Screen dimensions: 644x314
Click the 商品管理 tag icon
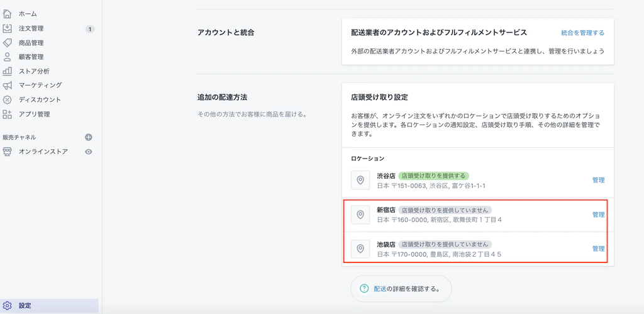coord(7,43)
